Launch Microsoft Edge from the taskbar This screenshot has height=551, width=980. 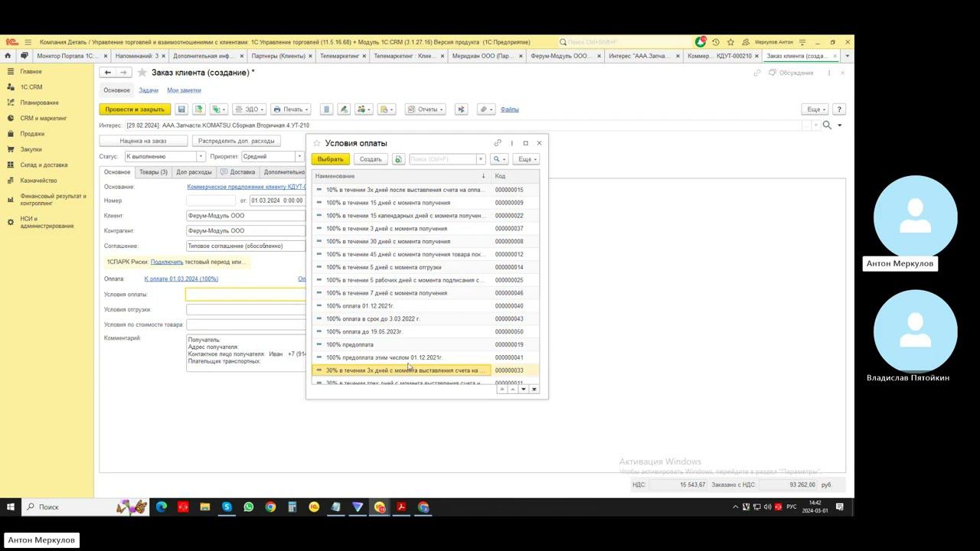click(x=162, y=507)
